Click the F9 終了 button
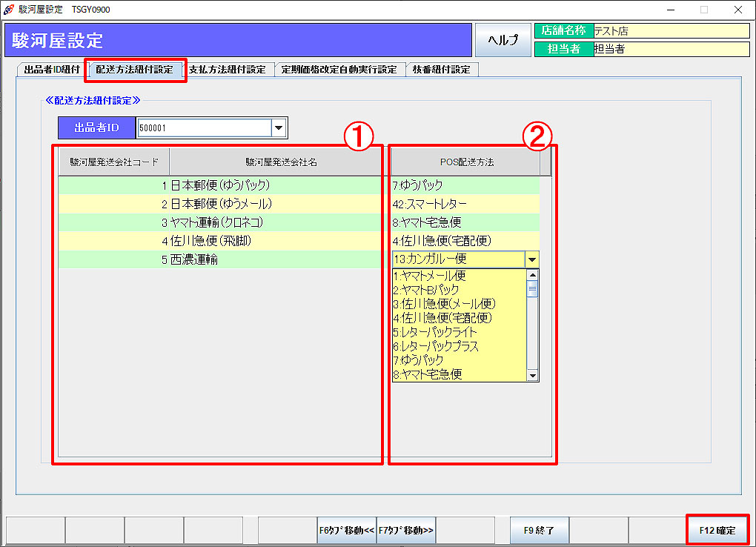Screen dimensions: 756x547 pyautogui.click(x=539, y=530)
